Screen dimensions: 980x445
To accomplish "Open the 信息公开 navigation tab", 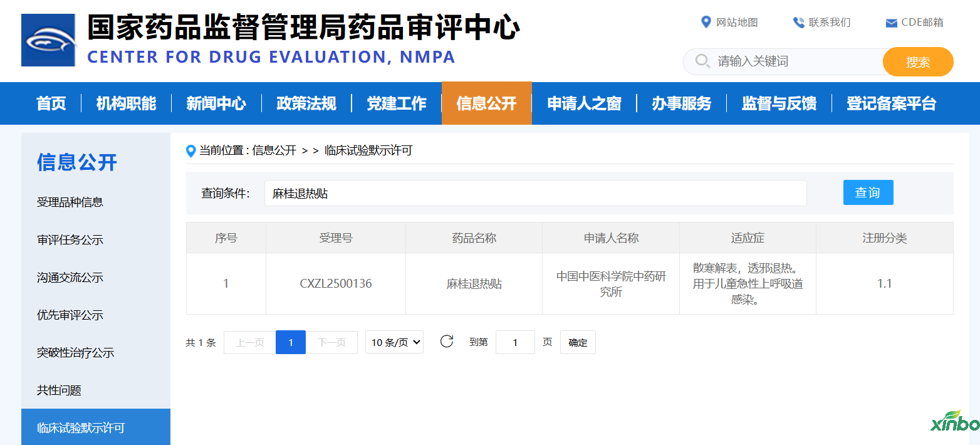I will click(x=486, y=103).
